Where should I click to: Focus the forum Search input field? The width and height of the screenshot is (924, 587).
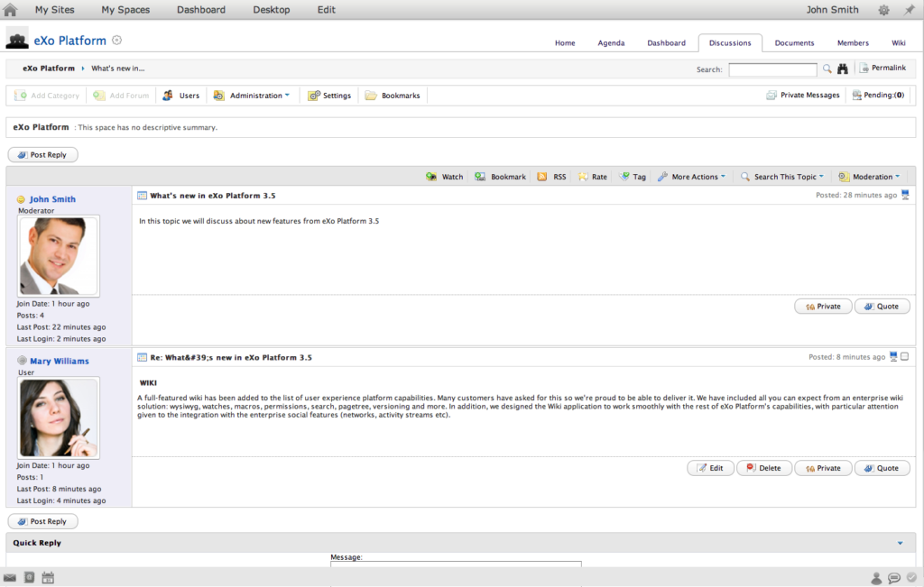point(772,69)
